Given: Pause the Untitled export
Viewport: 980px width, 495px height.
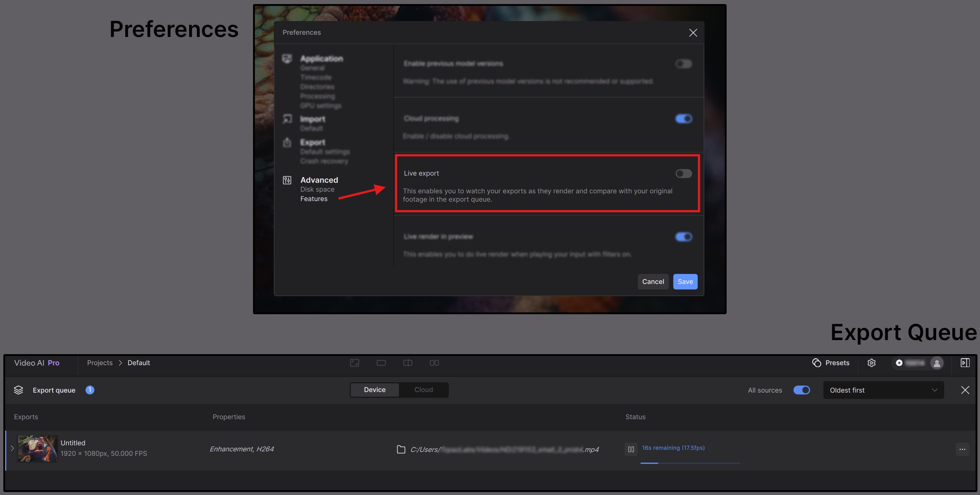Looking at the screenshot, I should 631,449.
